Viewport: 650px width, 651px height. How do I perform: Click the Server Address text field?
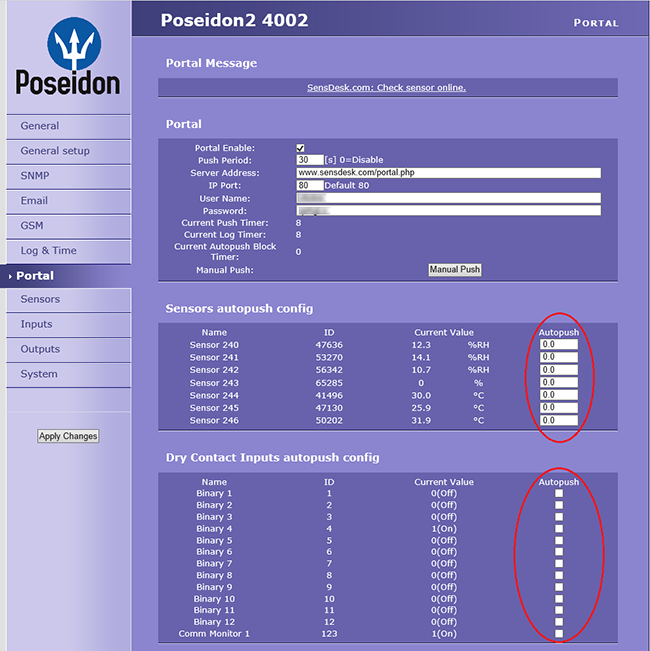pyautogui.click(x=448, y=173)
